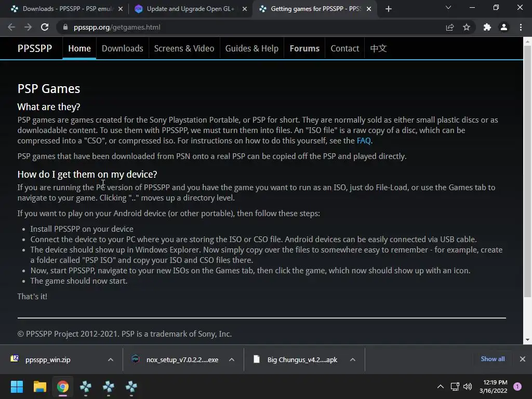This screenshot has height=399, width=532.
Task: Open Chrome's three-dot menu
Action: click(x=521, y=27)
